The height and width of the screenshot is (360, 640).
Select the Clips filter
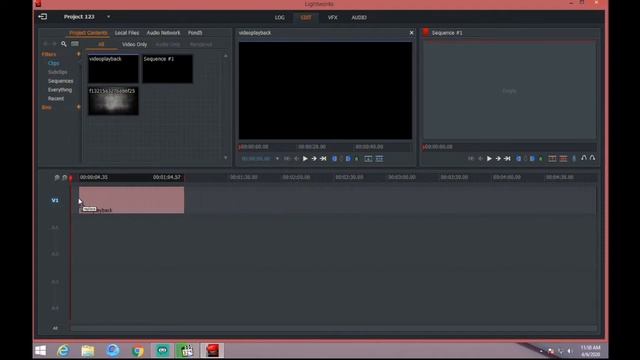[53, 63]
